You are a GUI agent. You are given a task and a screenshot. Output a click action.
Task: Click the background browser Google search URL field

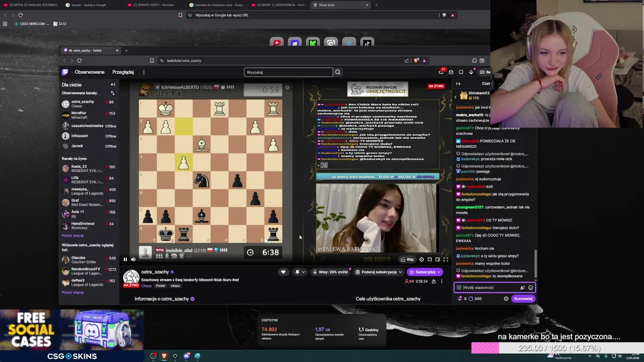click(x=312, y=15)
